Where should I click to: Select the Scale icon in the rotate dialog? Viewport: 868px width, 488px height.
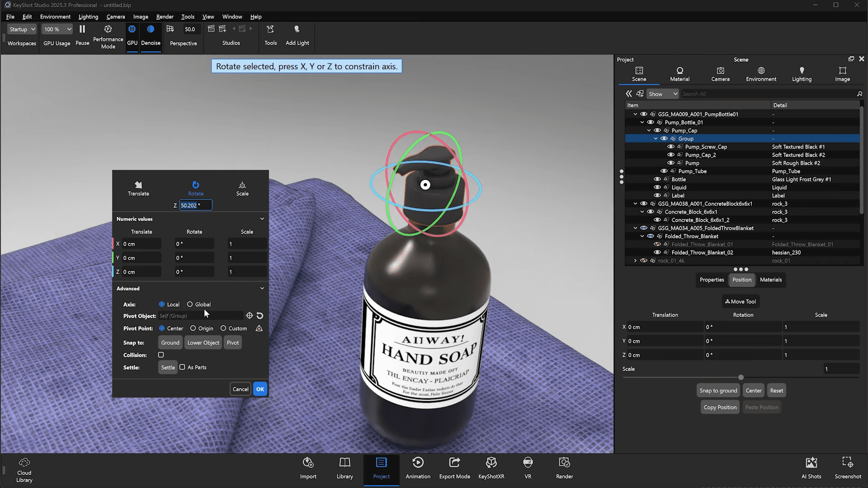(242, 185)
